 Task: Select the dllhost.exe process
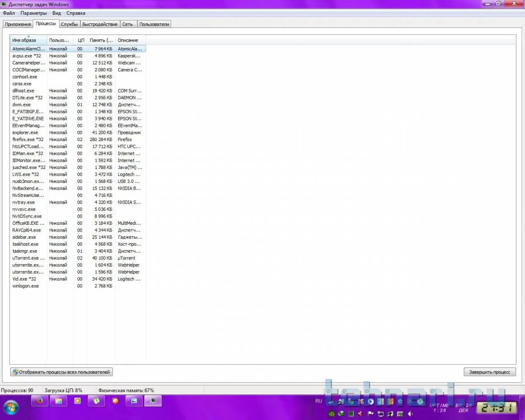tap(78, 91)
